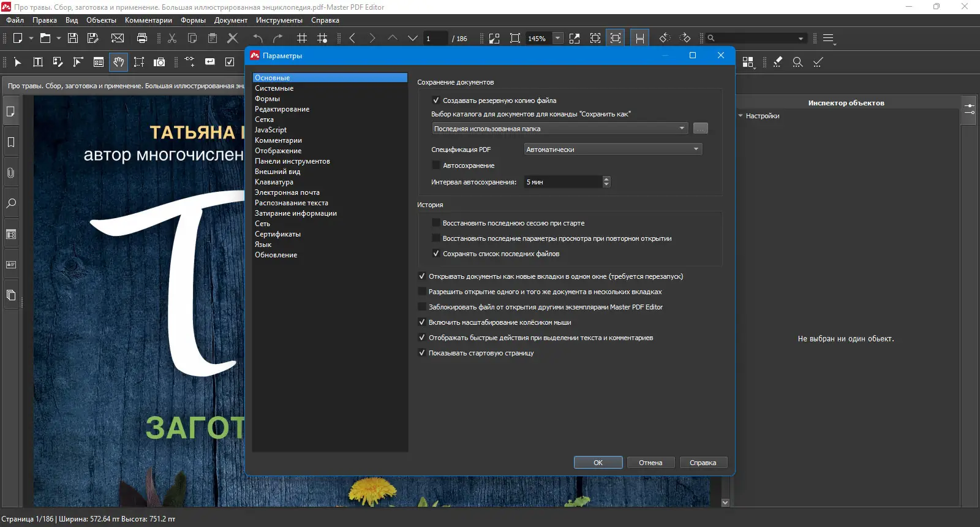Image resolution: width=980 pixels, height=527 pixels.
Task: Open the Attachments paperclip side panel
Action: tap(11, 173)
